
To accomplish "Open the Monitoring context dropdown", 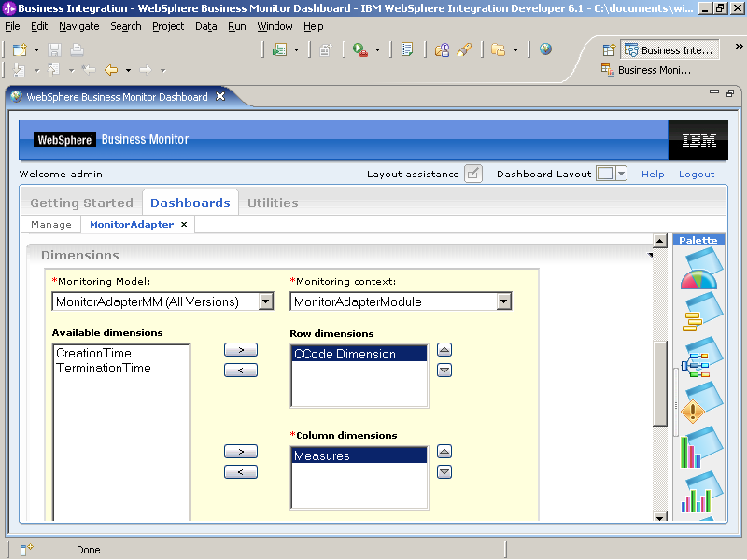I will (503, 301).
